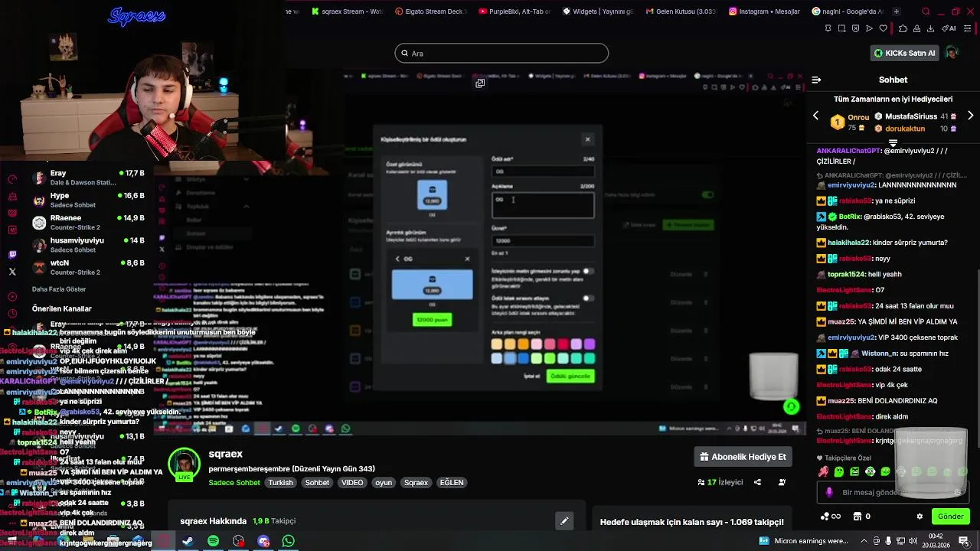Switch to nagini Google search tab
Image resolution: width=980 pixels, height=551 pixels.
click(848, 11)
